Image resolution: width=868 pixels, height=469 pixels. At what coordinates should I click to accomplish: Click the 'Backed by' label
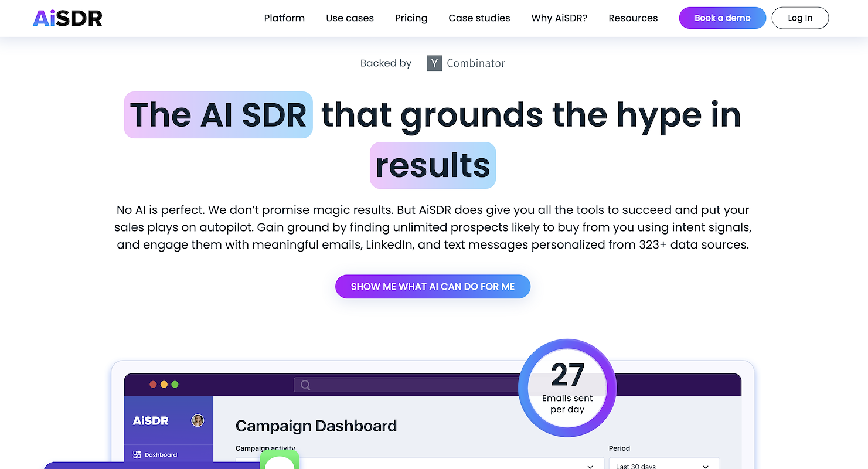pyautogui.click(x=386, y=63)
